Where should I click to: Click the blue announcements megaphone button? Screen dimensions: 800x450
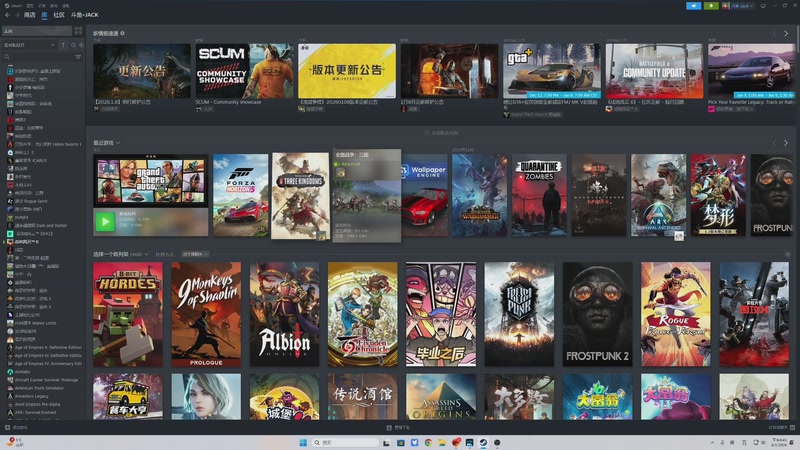[693, 6]
